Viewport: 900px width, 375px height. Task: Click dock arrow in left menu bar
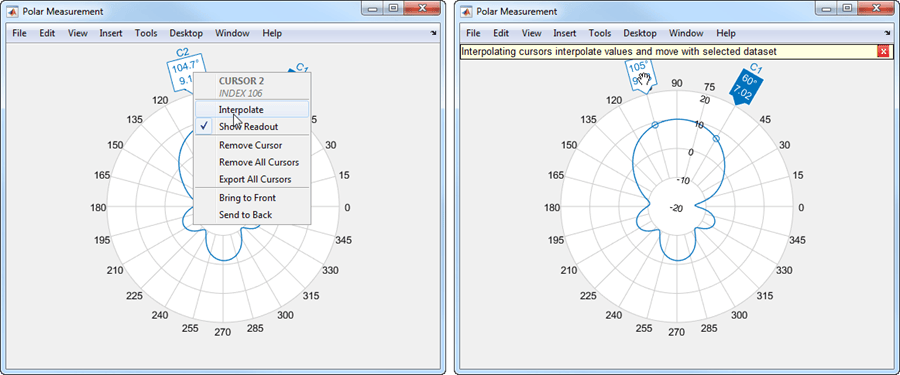433,34
